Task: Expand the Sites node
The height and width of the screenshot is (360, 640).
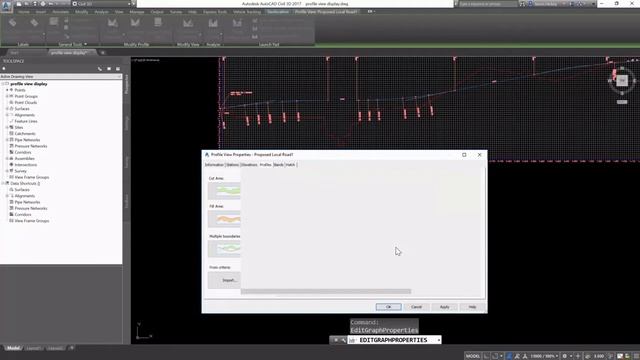Action: pyautogui.click(x=7, y=127)
